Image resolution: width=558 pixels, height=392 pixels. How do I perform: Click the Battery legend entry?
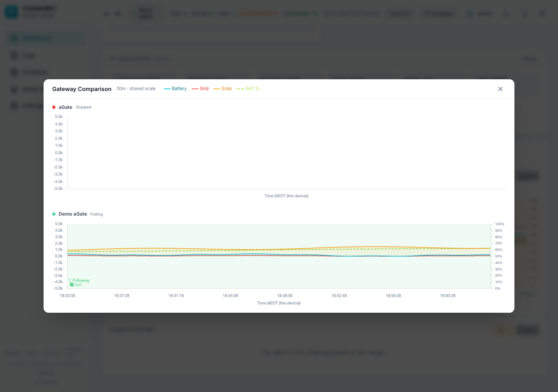pos(175,89)
